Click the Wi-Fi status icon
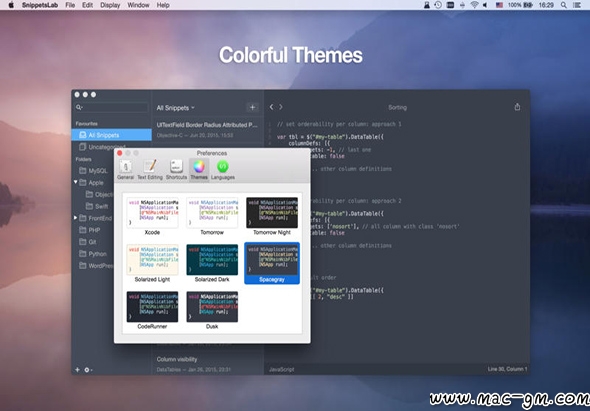The image size is (590, 411). pos(474,5)
